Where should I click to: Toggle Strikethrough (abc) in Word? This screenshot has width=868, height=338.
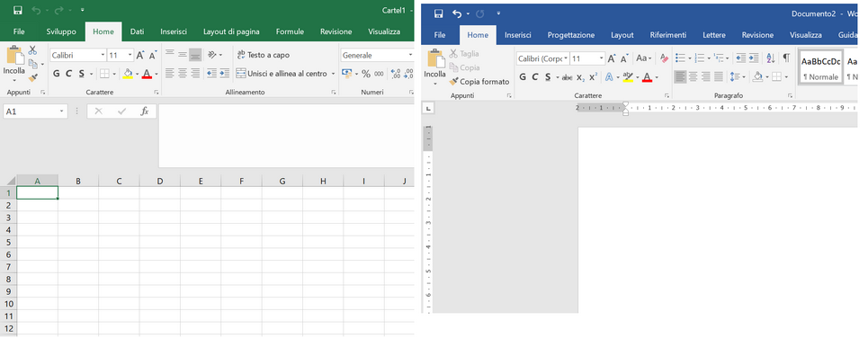(x=567, y=77)
